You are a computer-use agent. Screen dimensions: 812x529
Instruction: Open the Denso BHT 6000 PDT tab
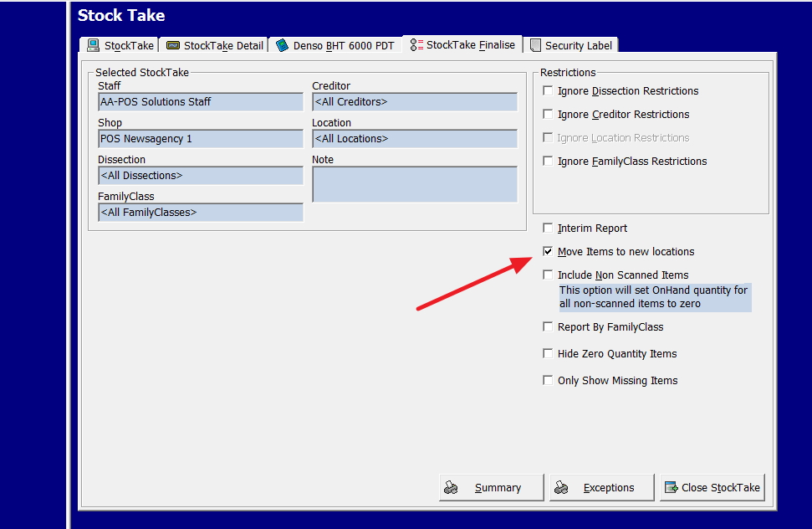[x=335, y=45]
